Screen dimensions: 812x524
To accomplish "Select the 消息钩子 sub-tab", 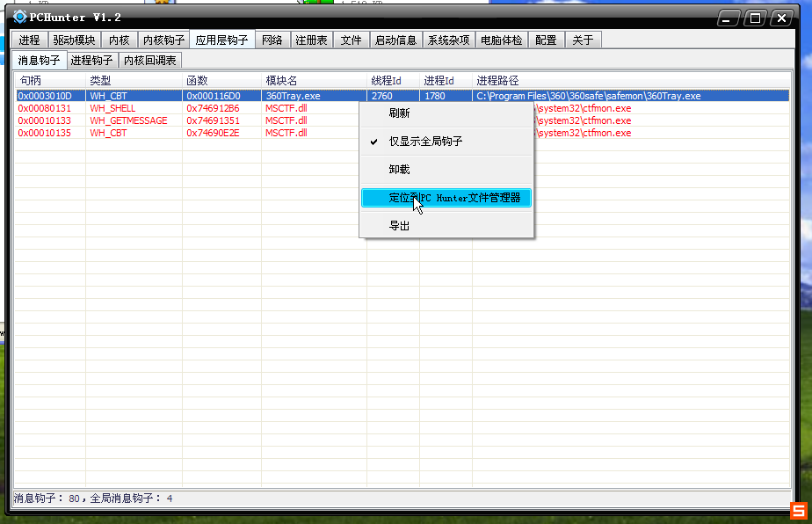I will (40, 60).
